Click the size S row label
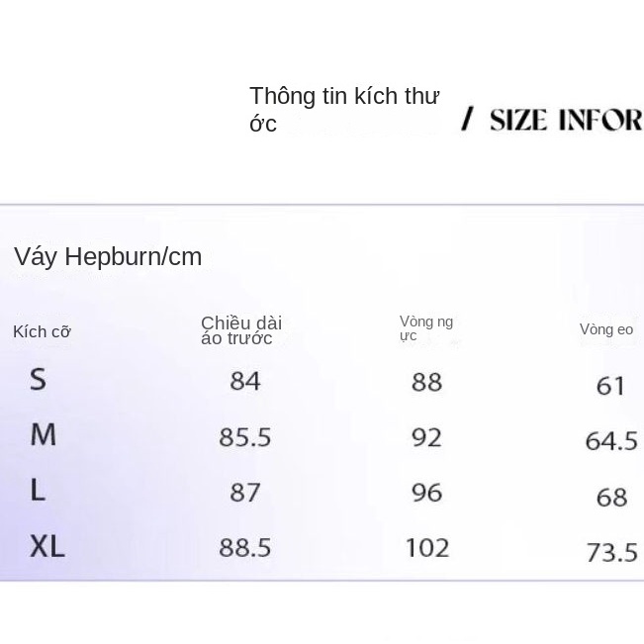 point(38,379)
